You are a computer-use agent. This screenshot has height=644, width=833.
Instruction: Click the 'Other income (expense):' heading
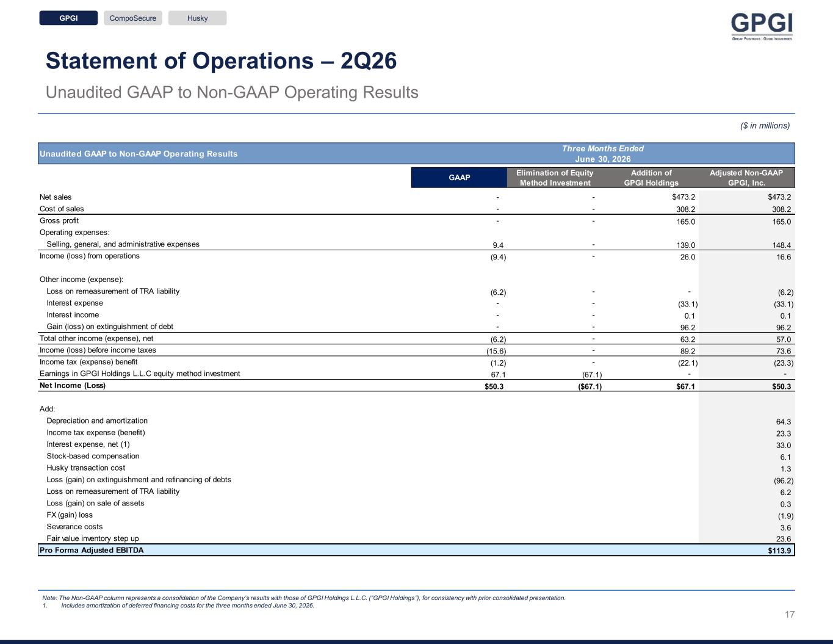81,280
